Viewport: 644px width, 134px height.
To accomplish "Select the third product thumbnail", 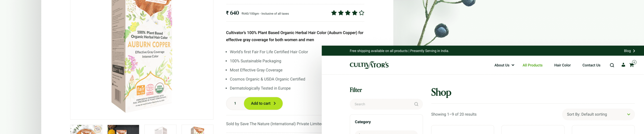I will pos(160,129).
